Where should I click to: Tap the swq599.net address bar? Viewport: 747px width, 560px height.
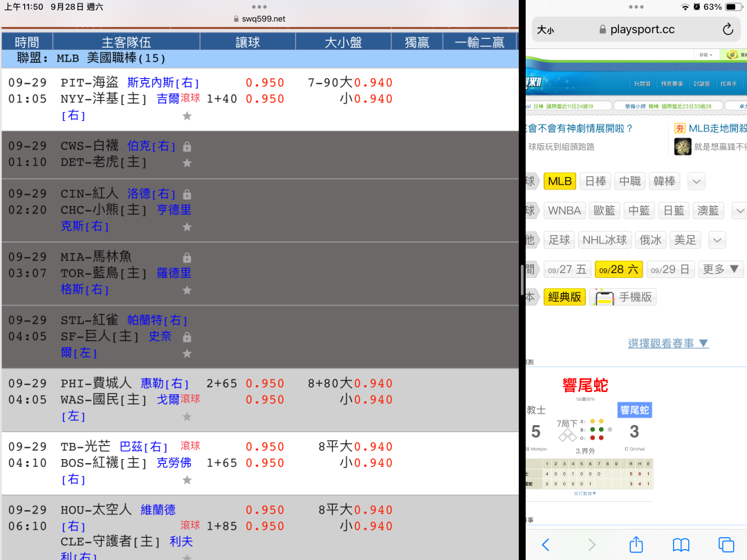pos(259,19)
